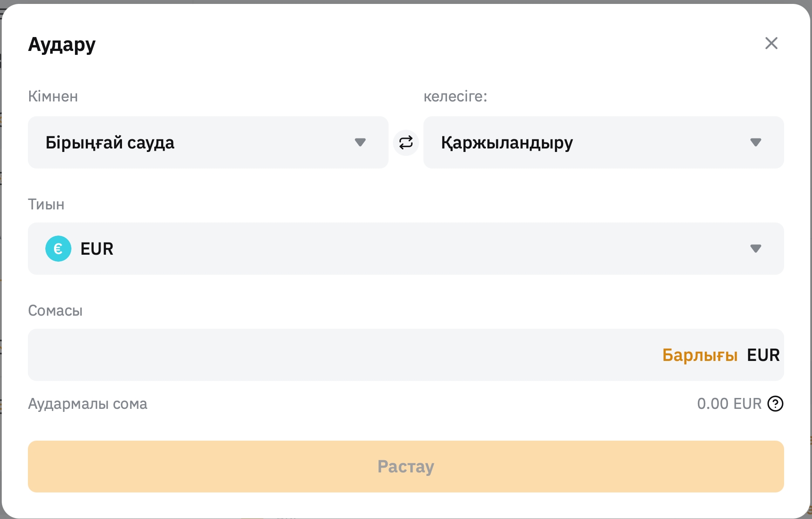This screenshot has width=812, height=519.
Task: Click the Тиын field label
Action: click(x=46, y=204)
